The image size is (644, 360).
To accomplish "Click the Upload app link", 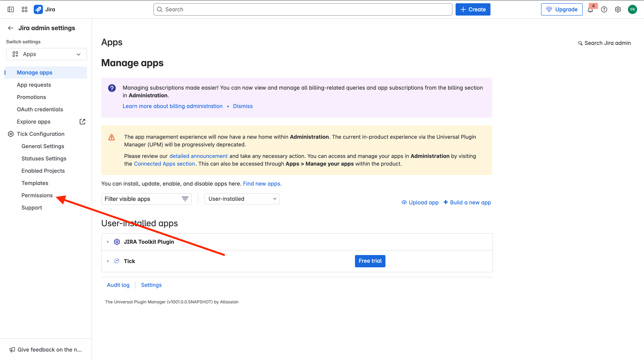I will pos(424,202).
